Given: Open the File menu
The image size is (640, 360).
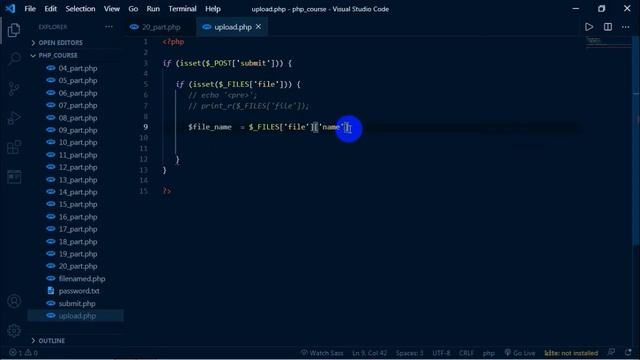Looking at the screenshot, I should tap(30, 9).
